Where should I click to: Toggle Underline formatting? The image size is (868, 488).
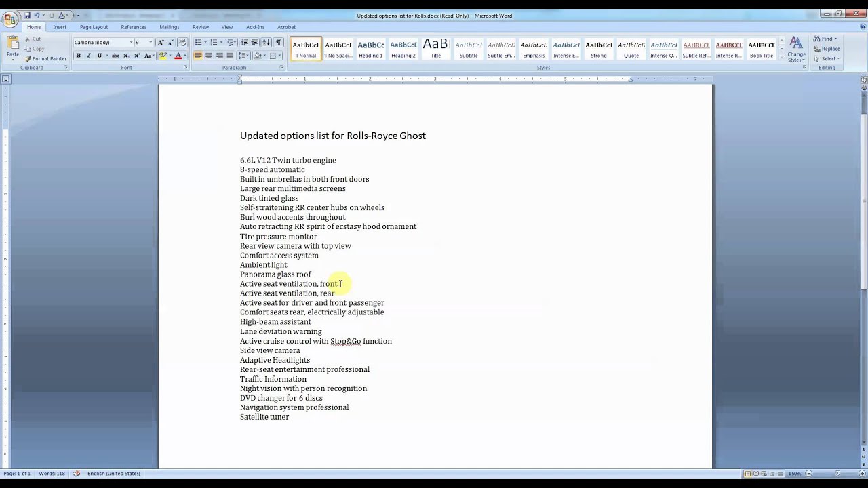tap(100, 56)
